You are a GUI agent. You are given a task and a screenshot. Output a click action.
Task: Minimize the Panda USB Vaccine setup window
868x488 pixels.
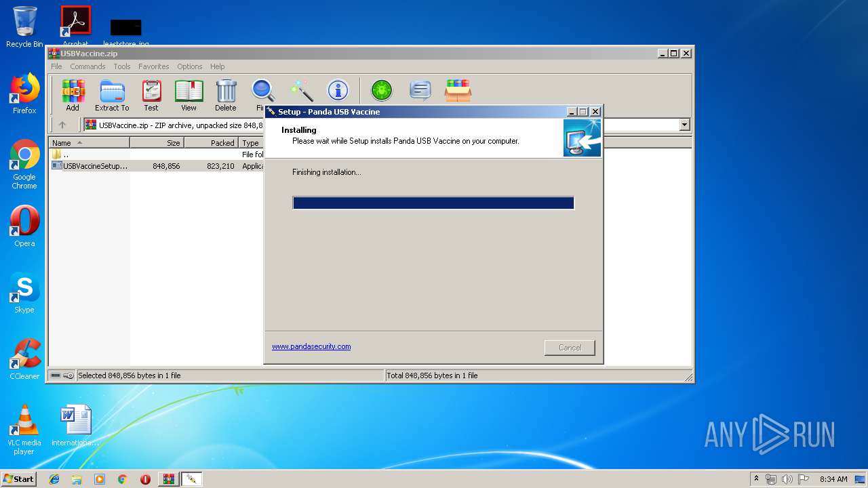[571, 112]
